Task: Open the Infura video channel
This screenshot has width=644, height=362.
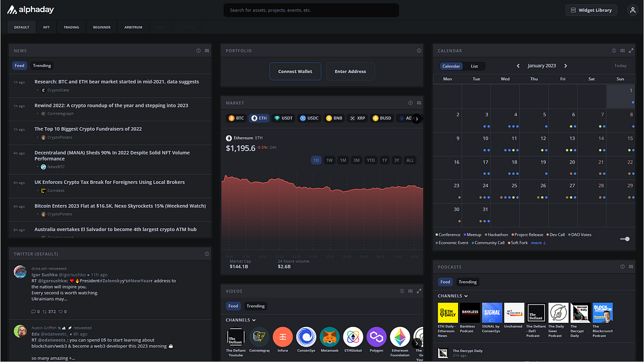Action: 282,340
